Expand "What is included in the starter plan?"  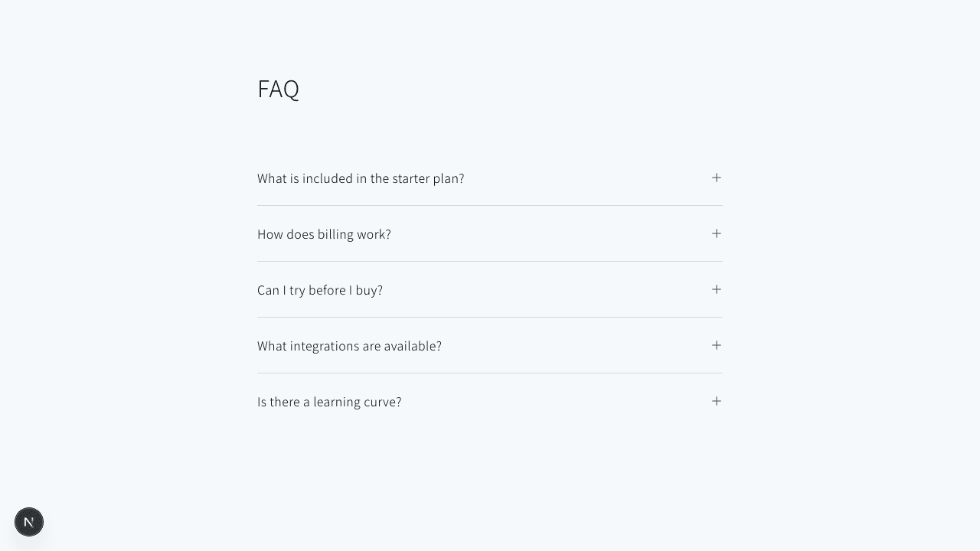[361, 178]
